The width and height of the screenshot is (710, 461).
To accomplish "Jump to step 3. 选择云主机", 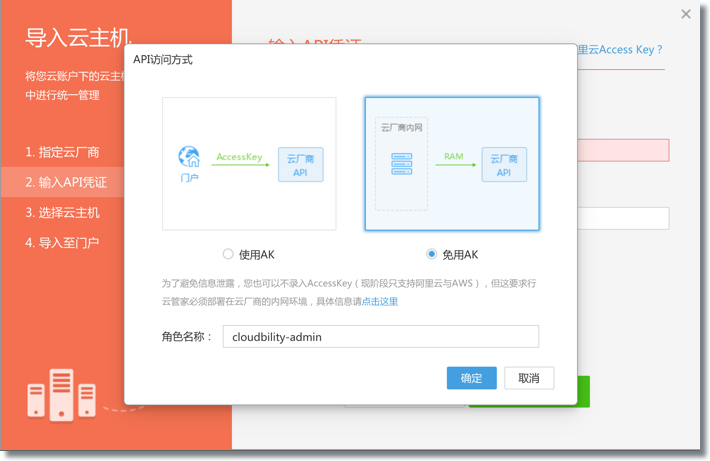I will (x=62, y=212).
